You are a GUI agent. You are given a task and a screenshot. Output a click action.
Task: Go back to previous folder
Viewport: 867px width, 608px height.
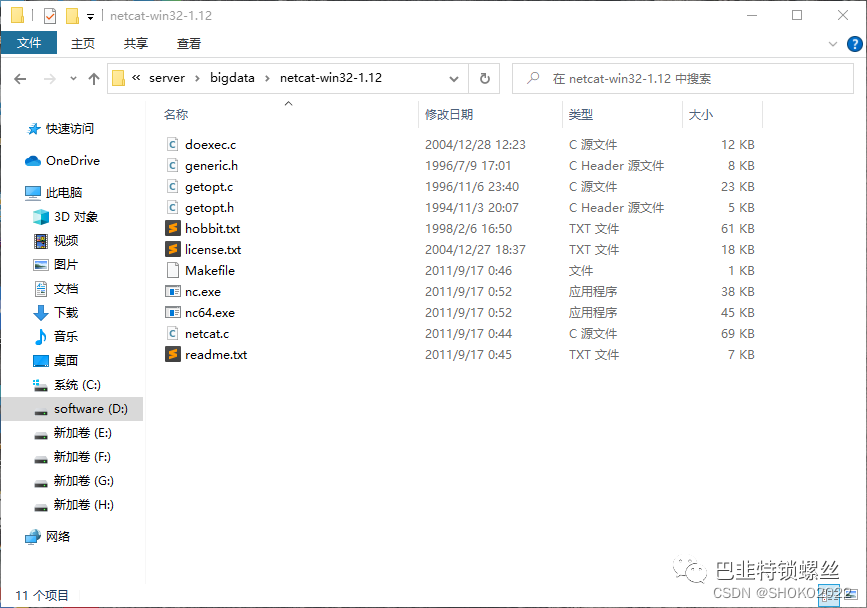click(x=20, y=78)
